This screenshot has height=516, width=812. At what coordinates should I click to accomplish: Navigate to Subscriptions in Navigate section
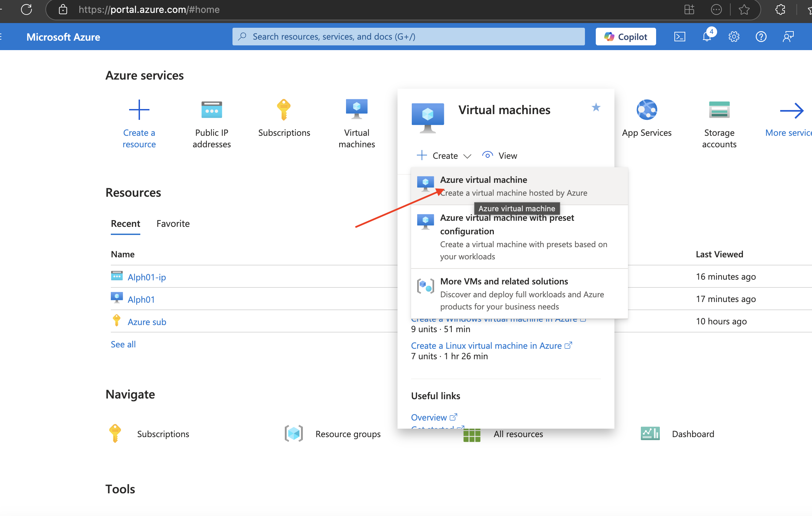149,434
